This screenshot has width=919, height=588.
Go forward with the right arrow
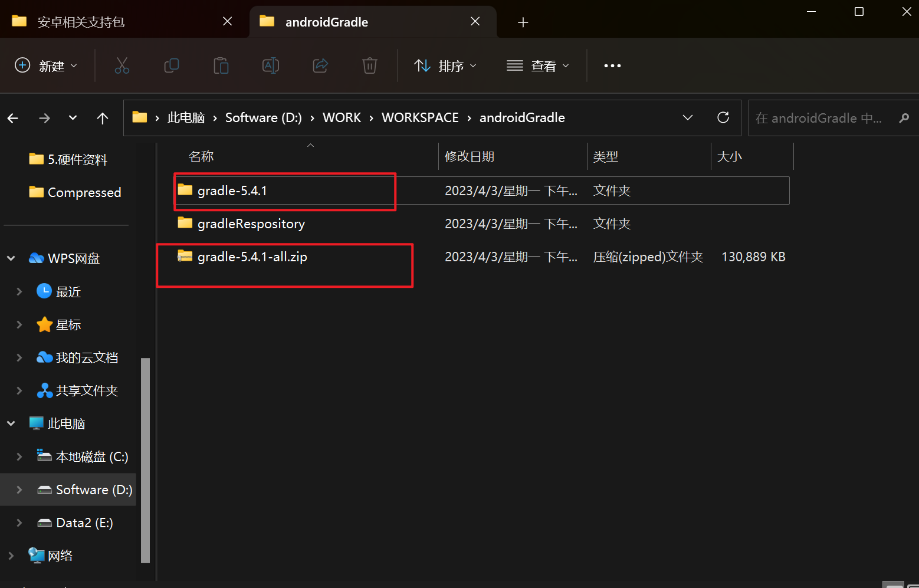pyautogui.click(x=44, y=118)
